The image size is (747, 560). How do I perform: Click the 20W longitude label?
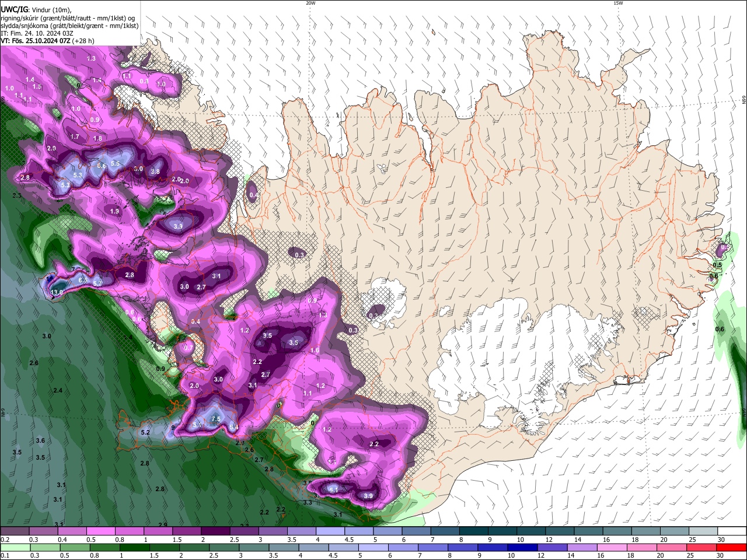coord(310,3)
